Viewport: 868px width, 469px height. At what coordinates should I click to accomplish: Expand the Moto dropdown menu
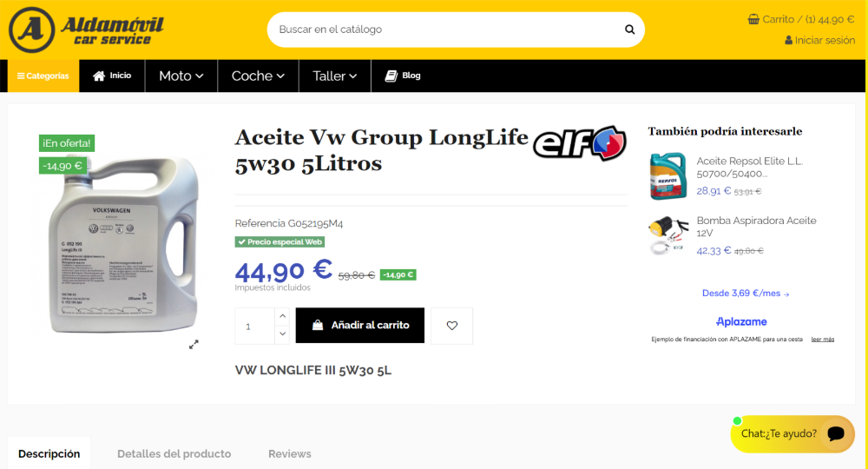pyautogui.click(x=181, y=76)
